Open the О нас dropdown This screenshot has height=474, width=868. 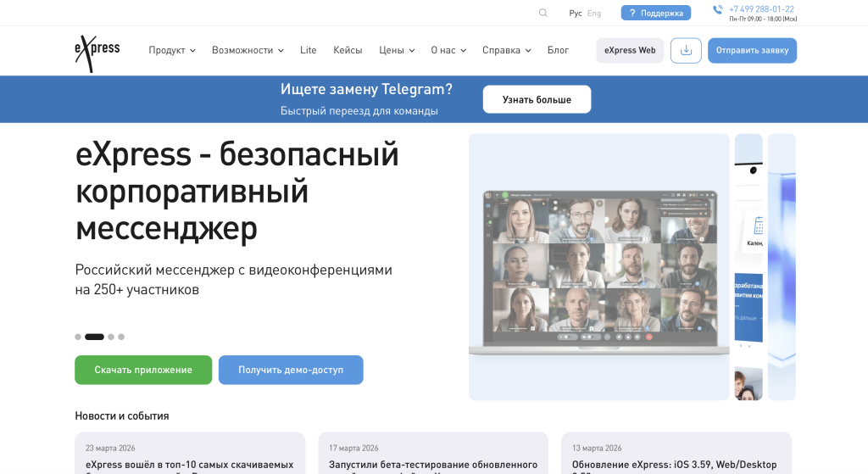(x=448, y=50)
